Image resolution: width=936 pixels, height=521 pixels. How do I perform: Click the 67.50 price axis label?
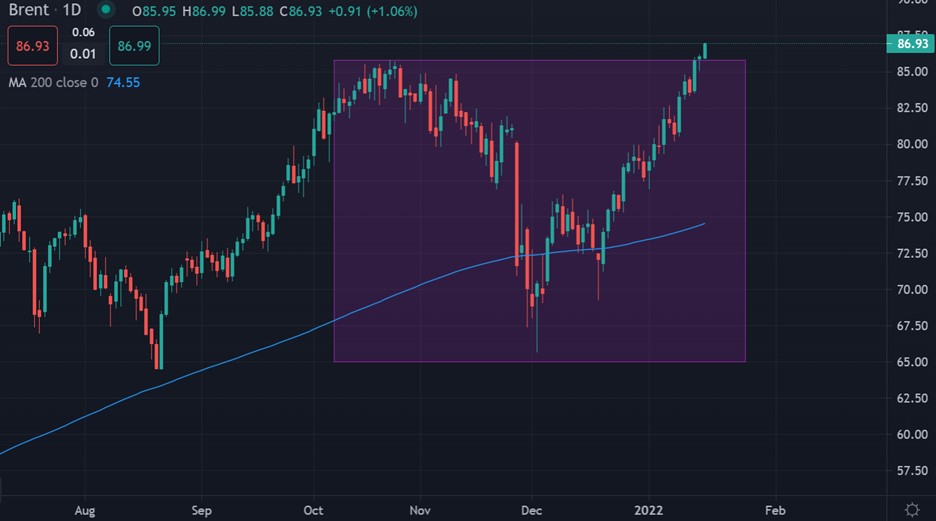(912, 326)
